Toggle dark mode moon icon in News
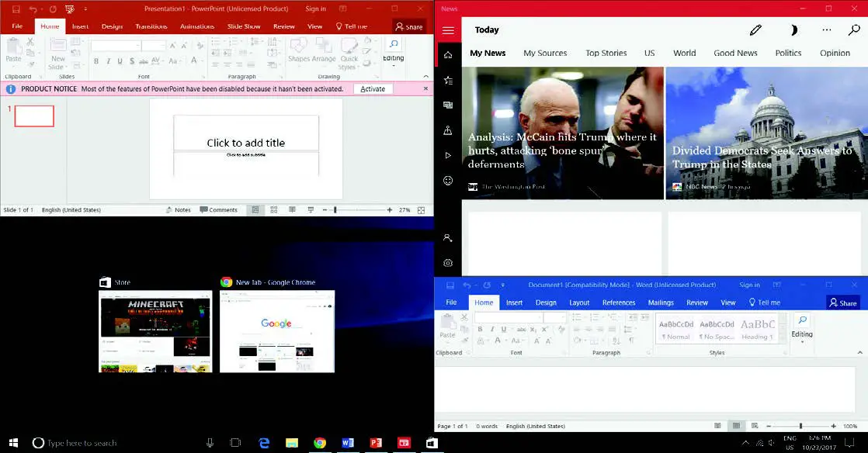 (793, 30)
